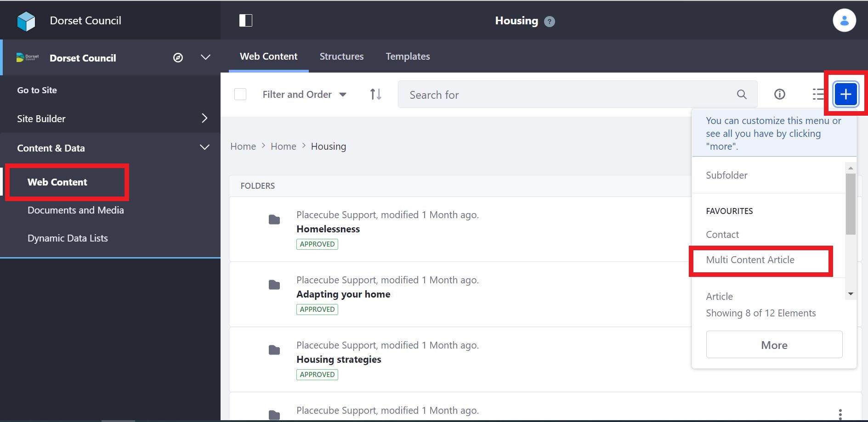This screenshot has height=422, width=868.
Task: Click the More button in the dropdown menu
Action: (774, 344)
